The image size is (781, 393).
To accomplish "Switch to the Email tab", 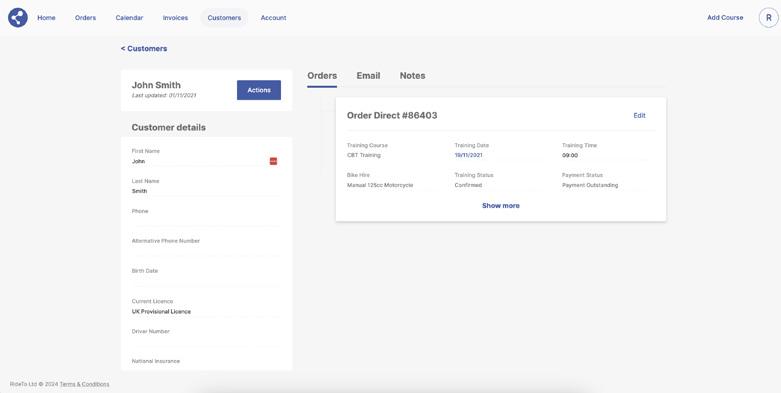I will [368, 76].
